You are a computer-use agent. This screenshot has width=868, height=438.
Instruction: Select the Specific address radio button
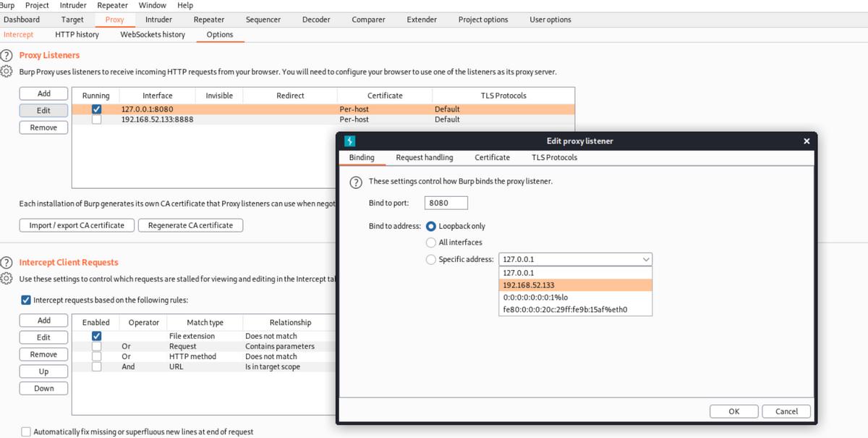click(431, 259)
